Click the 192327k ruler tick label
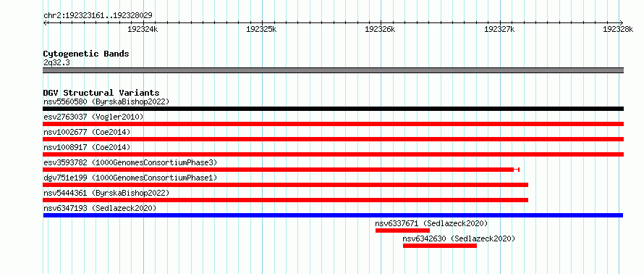644x274 pixels. [499, 29]
